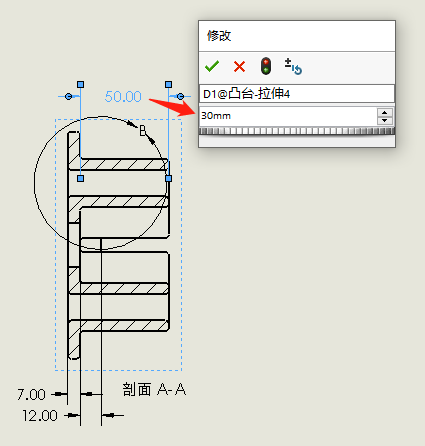Click bottom square handle on right extension line

(x=168, y=179)
